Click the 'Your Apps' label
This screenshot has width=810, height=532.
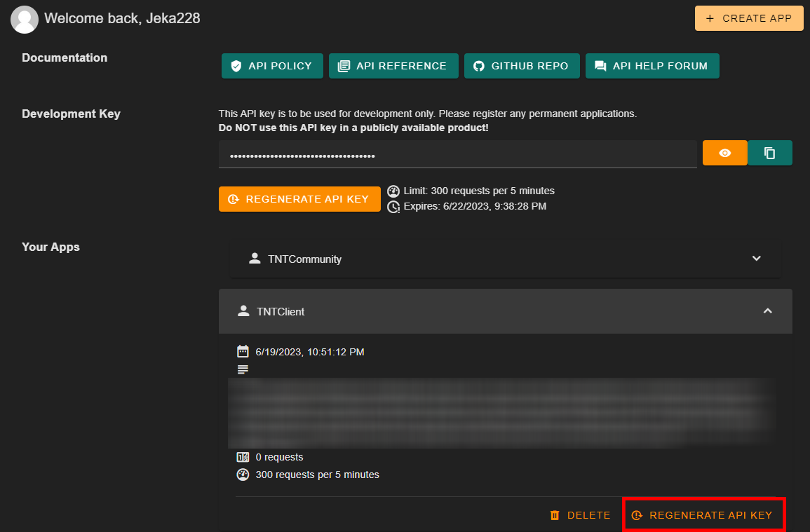(x=50, y=247)
